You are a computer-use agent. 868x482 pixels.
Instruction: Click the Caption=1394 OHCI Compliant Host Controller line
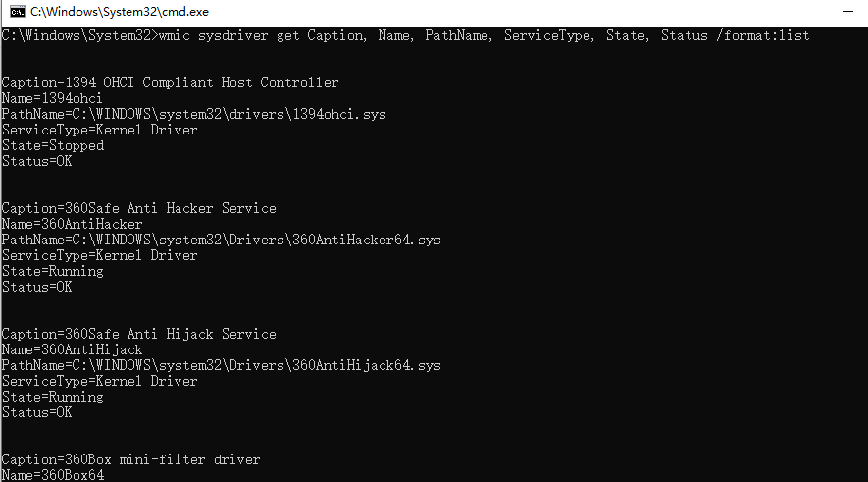pos(170,83)
